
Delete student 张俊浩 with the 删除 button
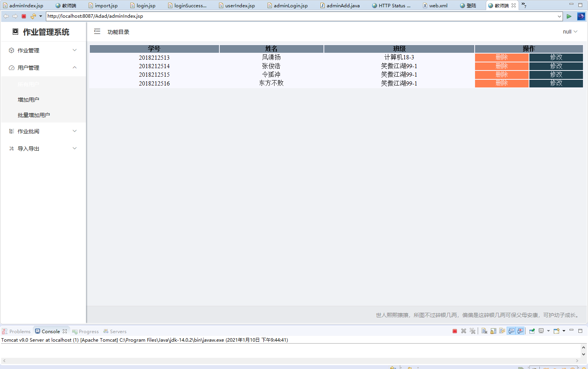[x=502, y=66]
